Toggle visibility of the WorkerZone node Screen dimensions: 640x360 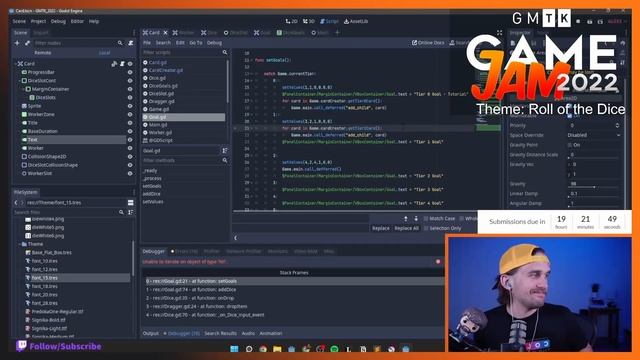[x=130, y=115]
